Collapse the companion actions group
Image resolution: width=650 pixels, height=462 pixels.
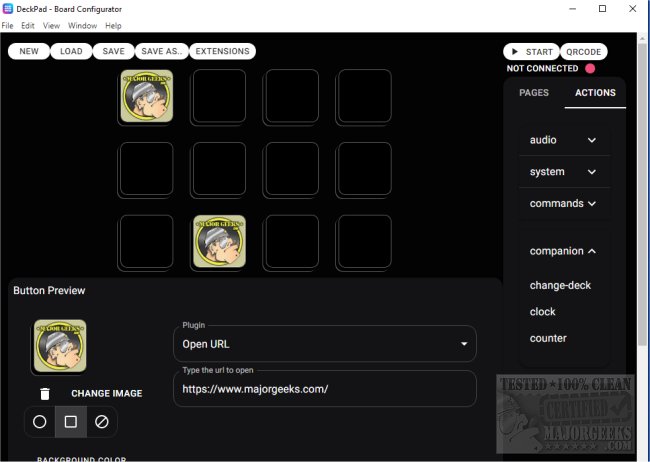pos(564,251)
